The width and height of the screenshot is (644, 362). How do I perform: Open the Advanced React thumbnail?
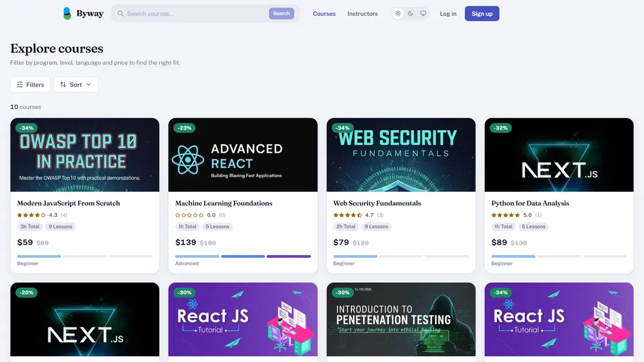tap(243, 155)
